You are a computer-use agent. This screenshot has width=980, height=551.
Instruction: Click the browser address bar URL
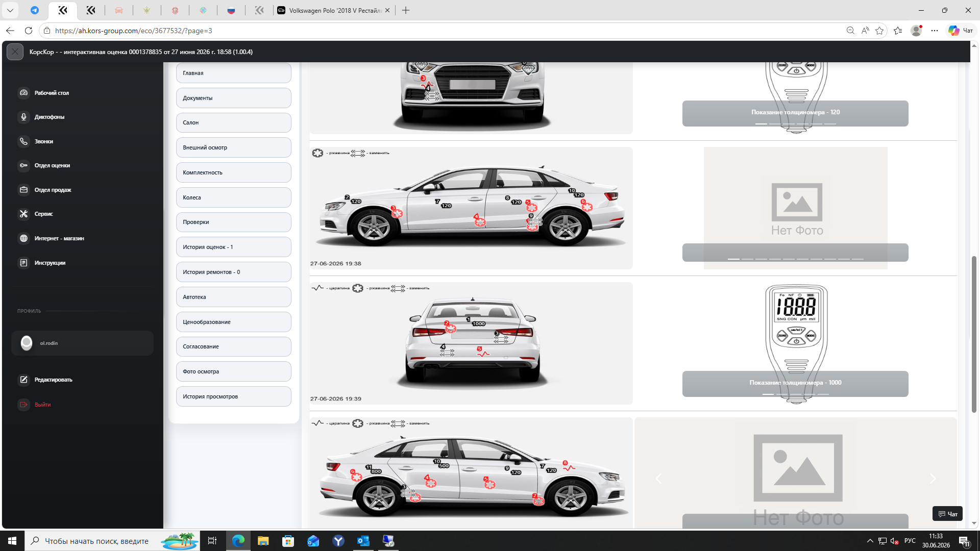[x=134, y=31]
